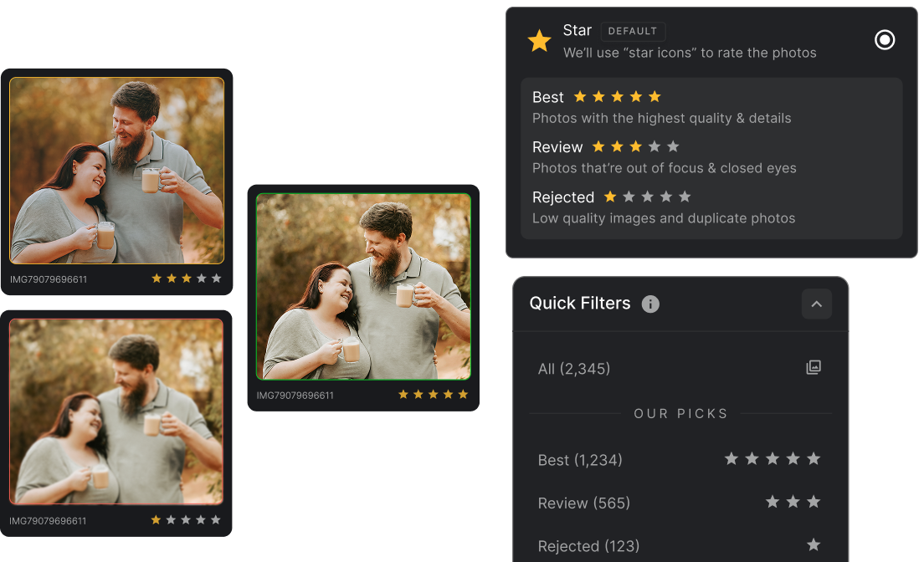Click the single star for Rejected filter
The width and height of the screenshot is (924, 562).
[814, 545]
